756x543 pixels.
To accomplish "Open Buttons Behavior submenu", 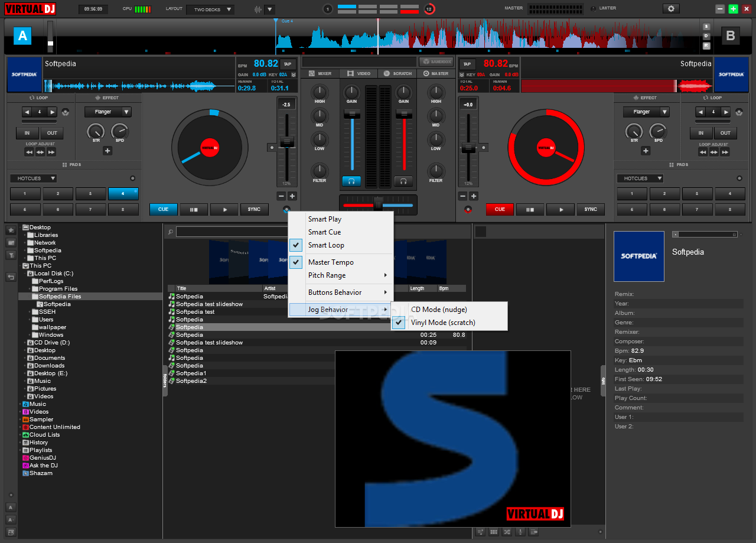I will pos(341,292).
